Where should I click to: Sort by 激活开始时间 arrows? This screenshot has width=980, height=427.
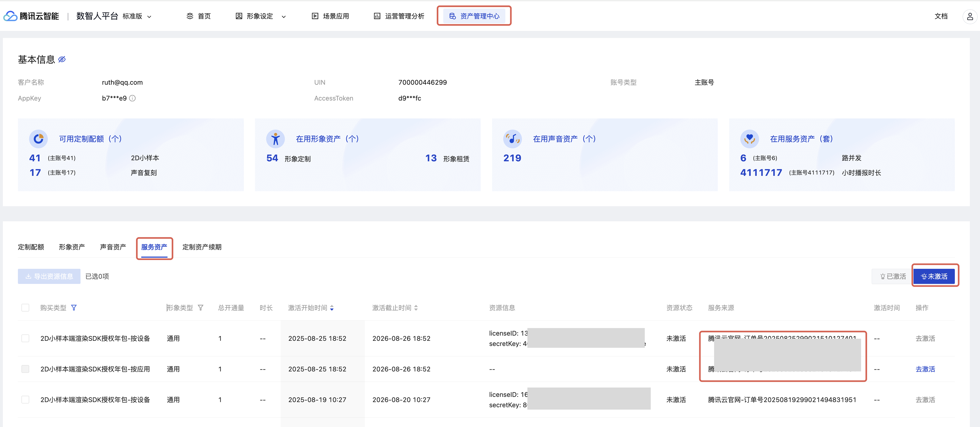pos(332,308)
